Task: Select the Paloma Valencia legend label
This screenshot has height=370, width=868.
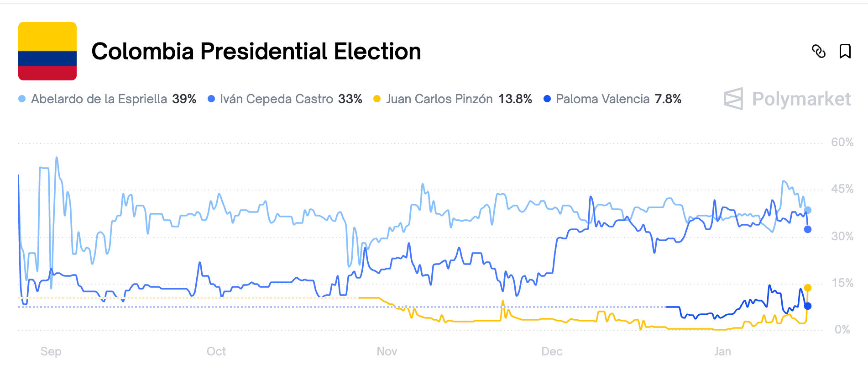Action: 603,99
